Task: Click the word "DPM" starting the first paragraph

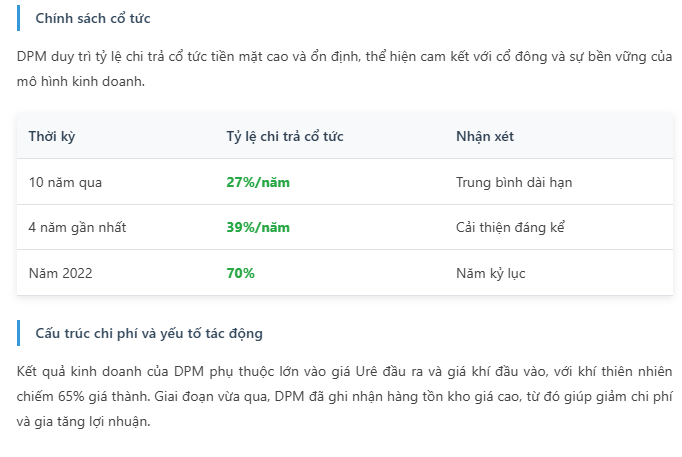Action: 32,55
